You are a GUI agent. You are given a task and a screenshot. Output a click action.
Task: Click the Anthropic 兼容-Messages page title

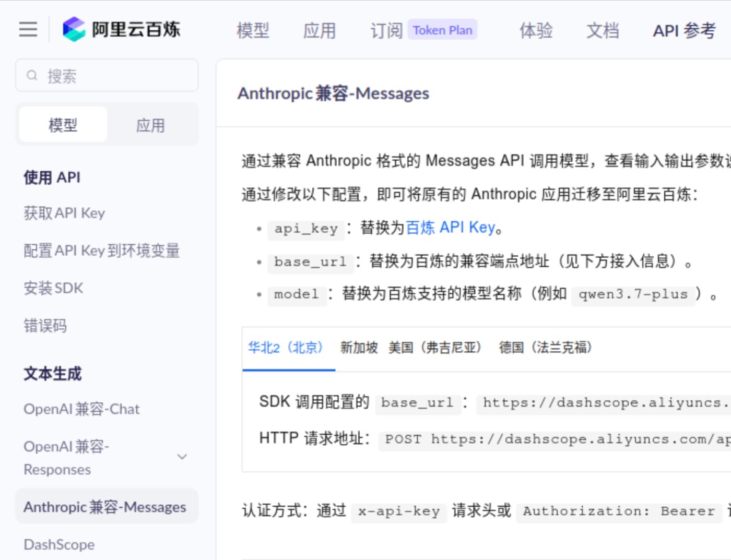333,93
